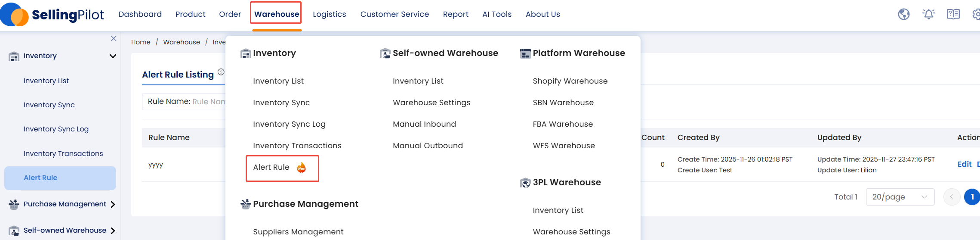Viewport: 980px width, 240px height.
Task: Choose Manual Inbound under Self-owned Warehouse
Action: click(x=424, y=124)
